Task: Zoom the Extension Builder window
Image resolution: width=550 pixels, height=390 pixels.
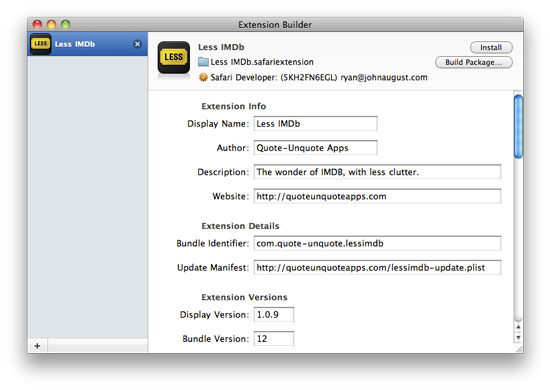Action: pyautogui.click(x=66, y=24)
